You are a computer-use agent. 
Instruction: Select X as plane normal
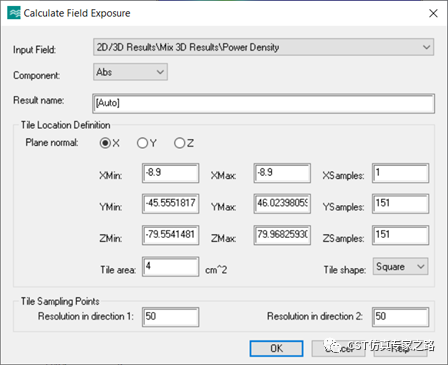105,143
